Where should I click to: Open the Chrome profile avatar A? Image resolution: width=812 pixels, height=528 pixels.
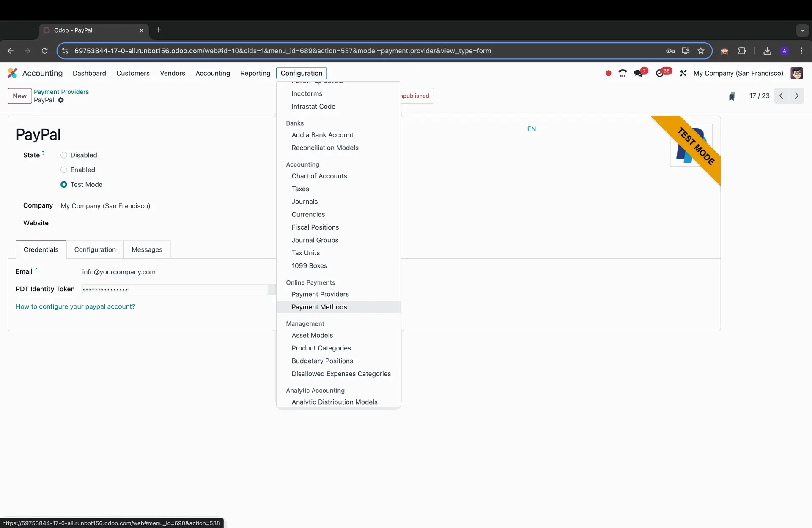pyautogui.click(x=785, y=51)
